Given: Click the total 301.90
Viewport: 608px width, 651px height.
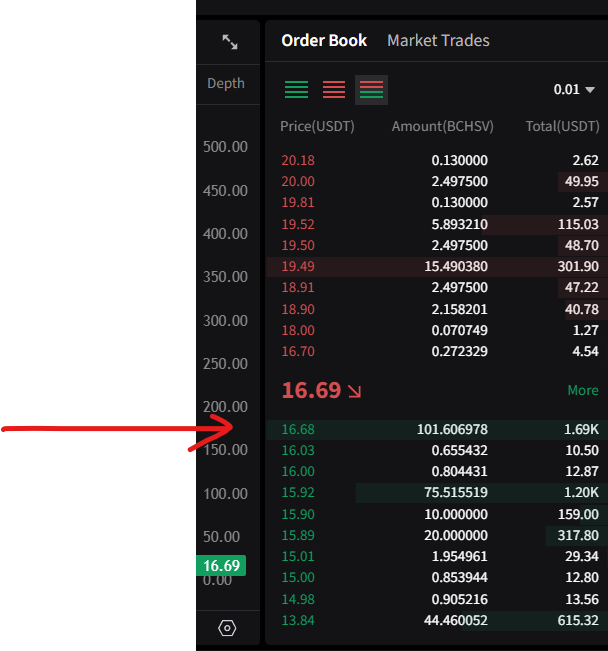Looking at the screenshot, I should 578,267.
